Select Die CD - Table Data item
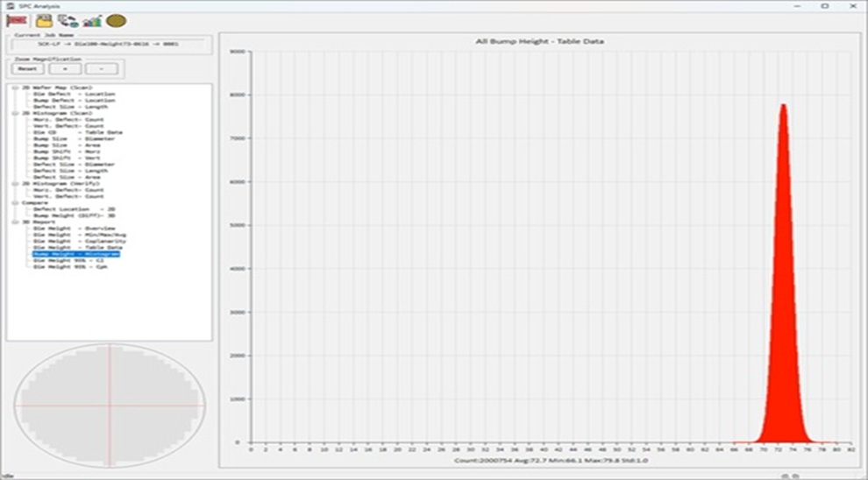The height and width of the screenshot is (480, 868). (x=77, y=132)
